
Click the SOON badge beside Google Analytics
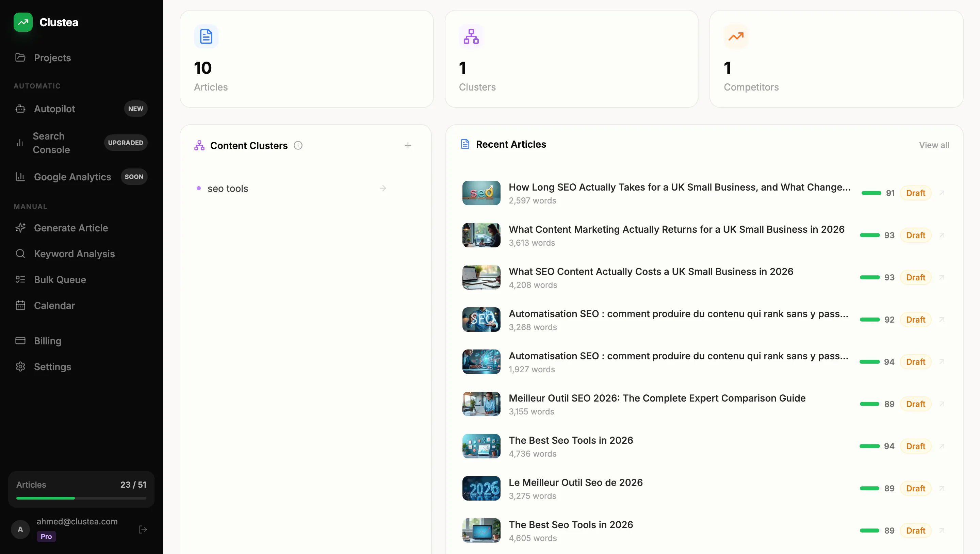click(134, 177)
